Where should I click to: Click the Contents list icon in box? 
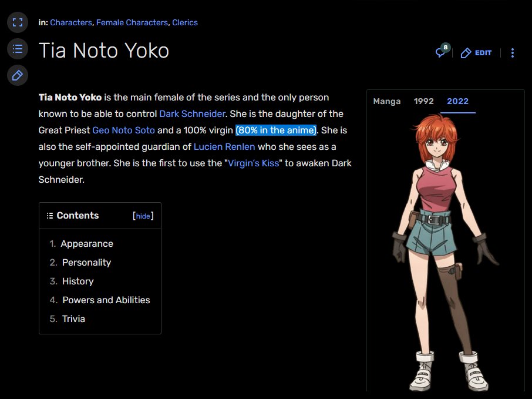tap(50, 216)
